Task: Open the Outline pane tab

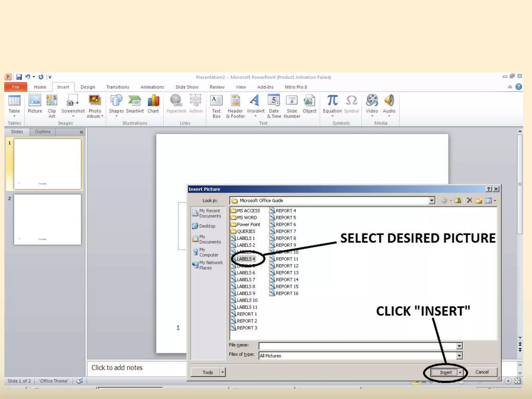Action: [x=43, y=132]
